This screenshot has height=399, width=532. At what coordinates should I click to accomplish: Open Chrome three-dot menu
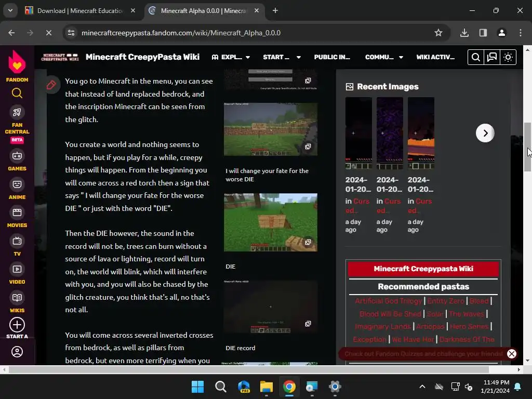(521, 33)
